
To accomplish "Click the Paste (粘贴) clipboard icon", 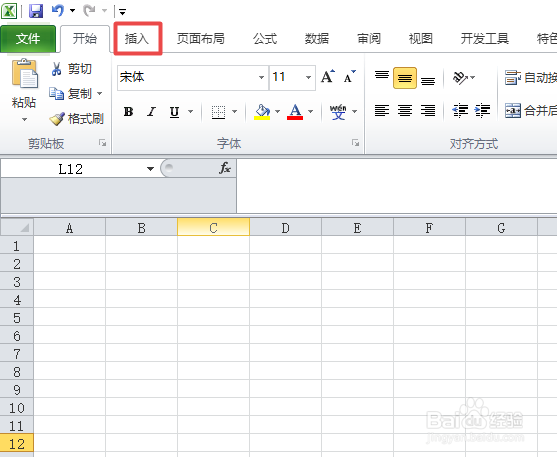I will point(24,74).
